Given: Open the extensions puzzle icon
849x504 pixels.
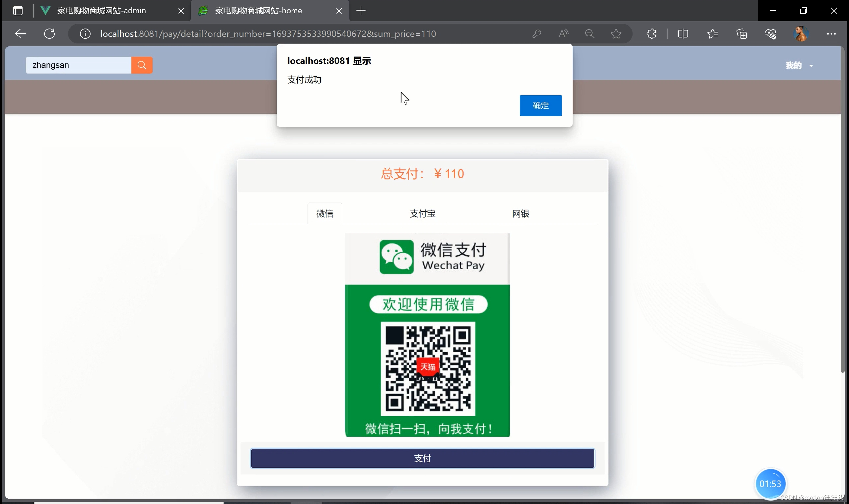Looking at the screenshot, I should pyautogui.click(x=651, y=34).
